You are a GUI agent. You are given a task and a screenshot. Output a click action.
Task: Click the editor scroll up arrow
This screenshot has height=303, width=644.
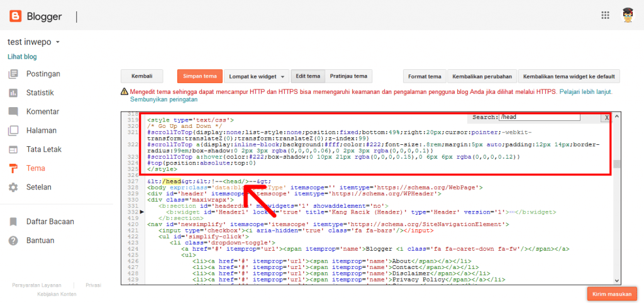tap(616, 116)
